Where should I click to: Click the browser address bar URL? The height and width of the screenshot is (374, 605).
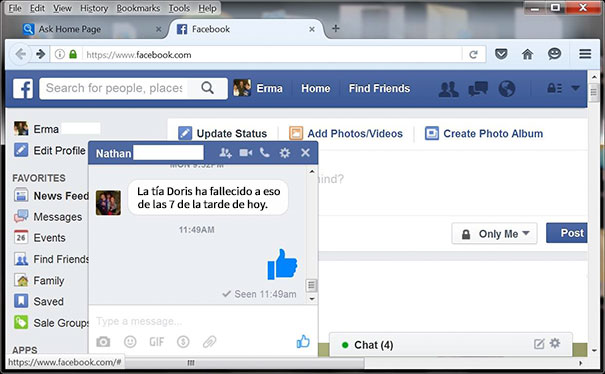pyautogui.click(x=139, y=55)
